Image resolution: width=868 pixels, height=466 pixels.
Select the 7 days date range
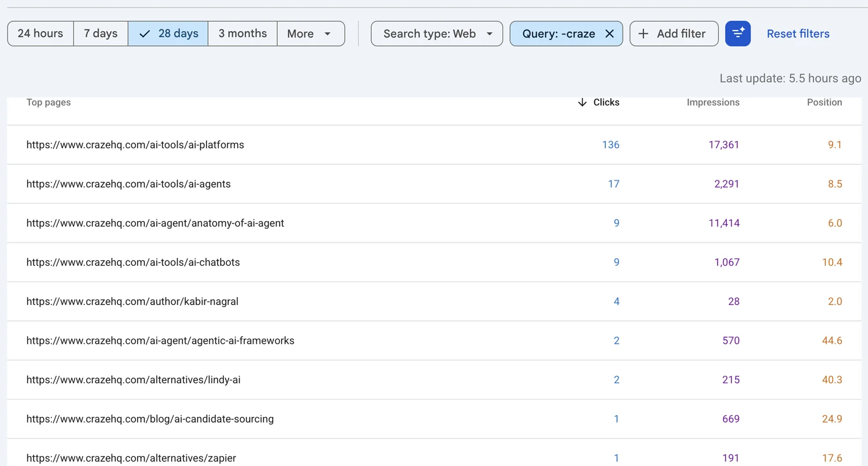pos(101,34)
